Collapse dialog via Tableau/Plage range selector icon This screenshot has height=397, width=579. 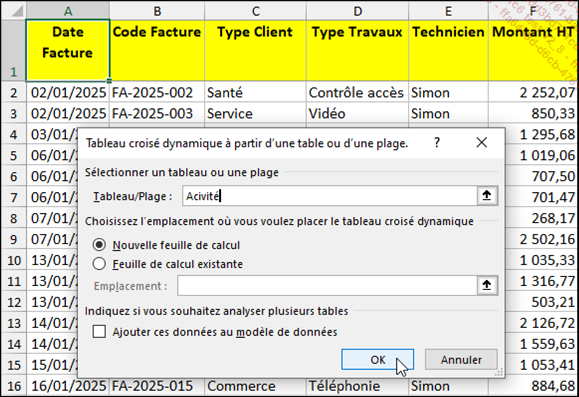[487, 196]
